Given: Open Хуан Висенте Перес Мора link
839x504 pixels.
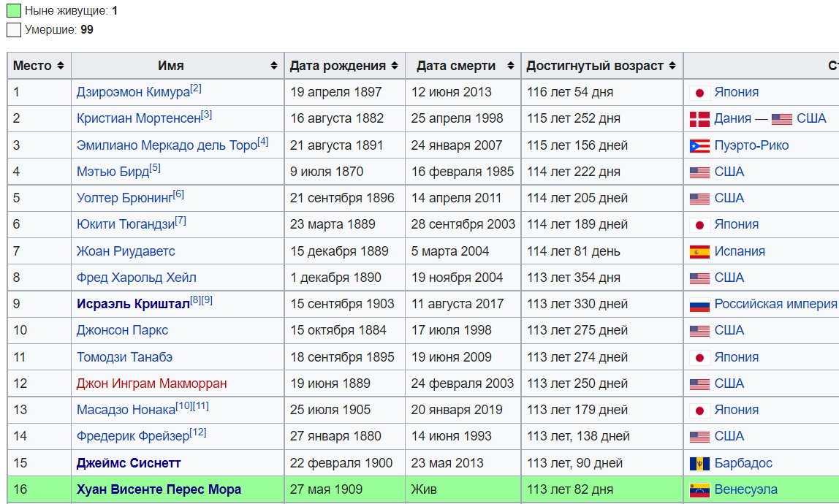Looking at the screenshot, I should (x=159, y=489).
